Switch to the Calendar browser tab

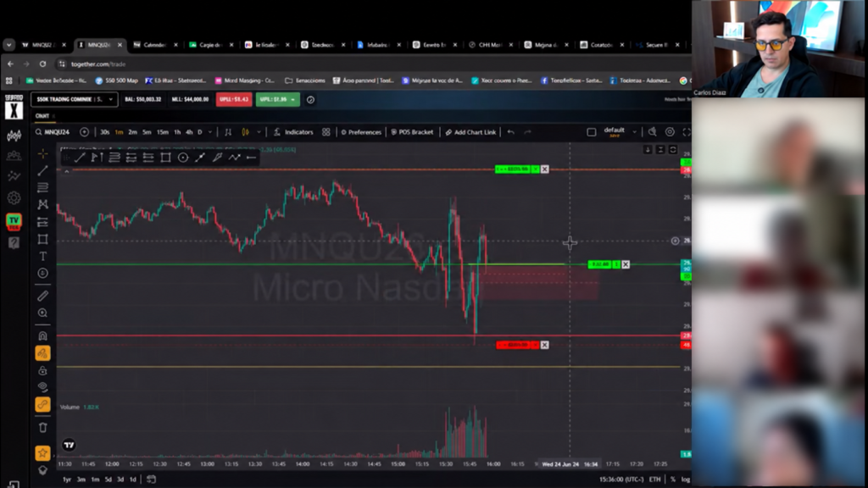click(x=154, y=45)
